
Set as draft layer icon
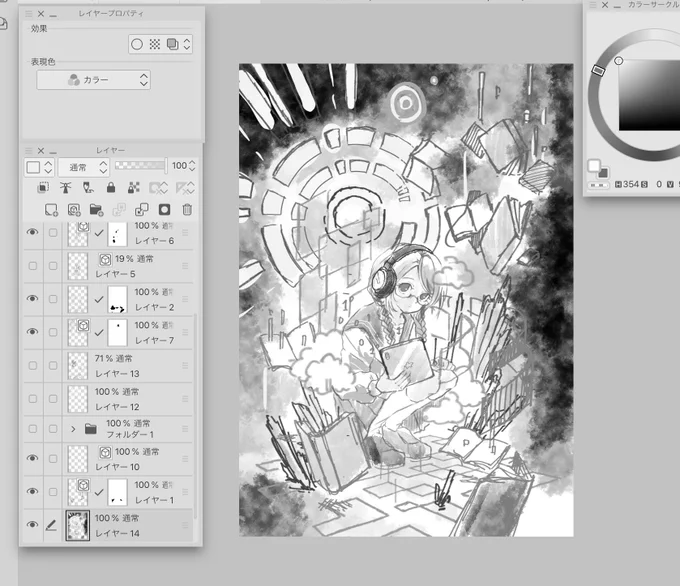pos(88,188)
